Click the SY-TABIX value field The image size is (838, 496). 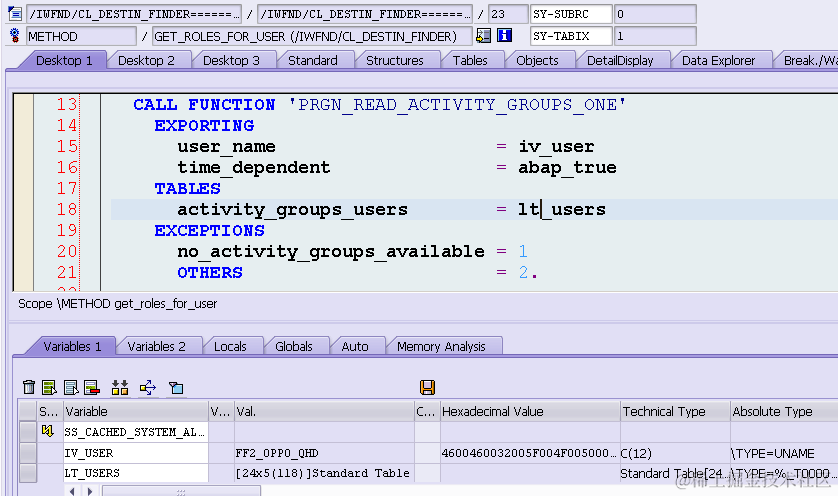[655, 36]
